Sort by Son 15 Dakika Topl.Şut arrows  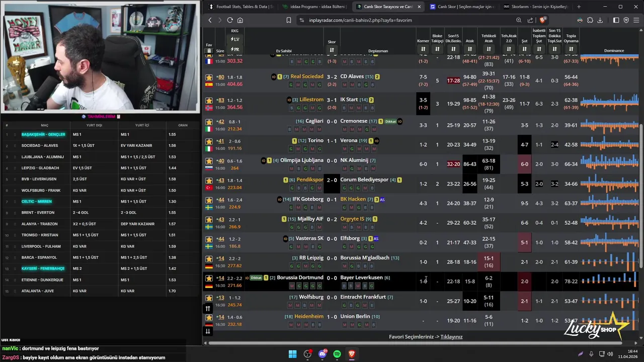[554, 49]
